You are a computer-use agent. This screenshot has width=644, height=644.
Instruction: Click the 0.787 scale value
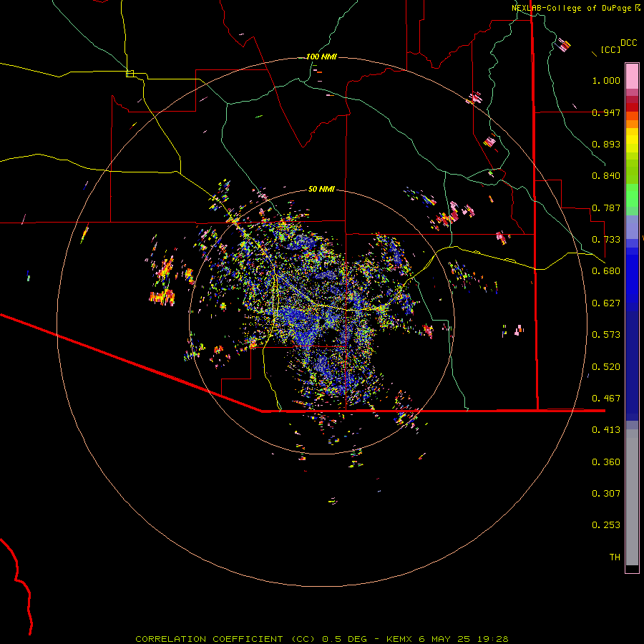pos(606,208)
